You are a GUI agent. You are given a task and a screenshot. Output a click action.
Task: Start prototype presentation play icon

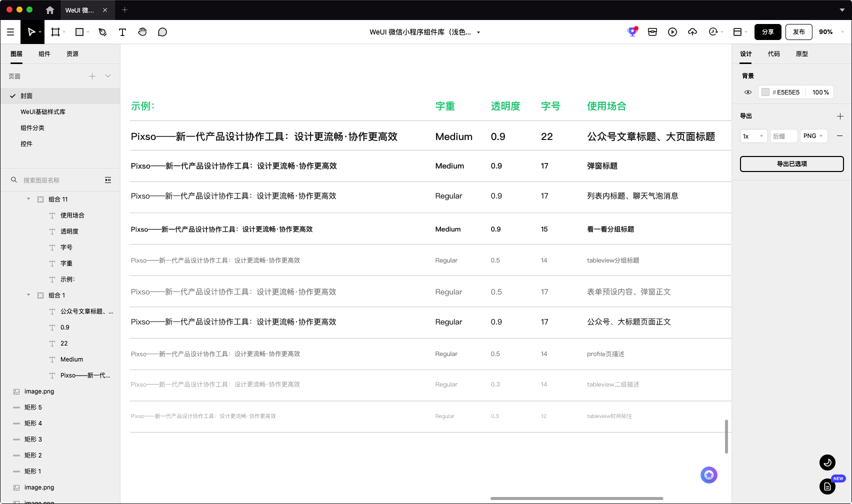click(672, 32)
